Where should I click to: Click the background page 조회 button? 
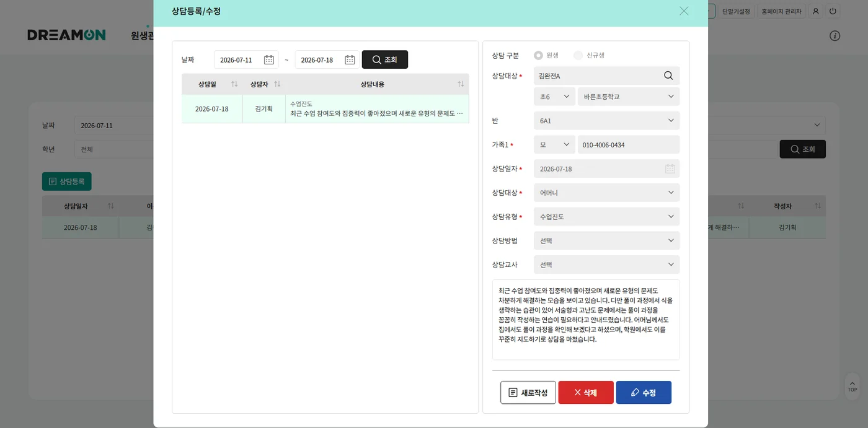click(x=802, y=149)
